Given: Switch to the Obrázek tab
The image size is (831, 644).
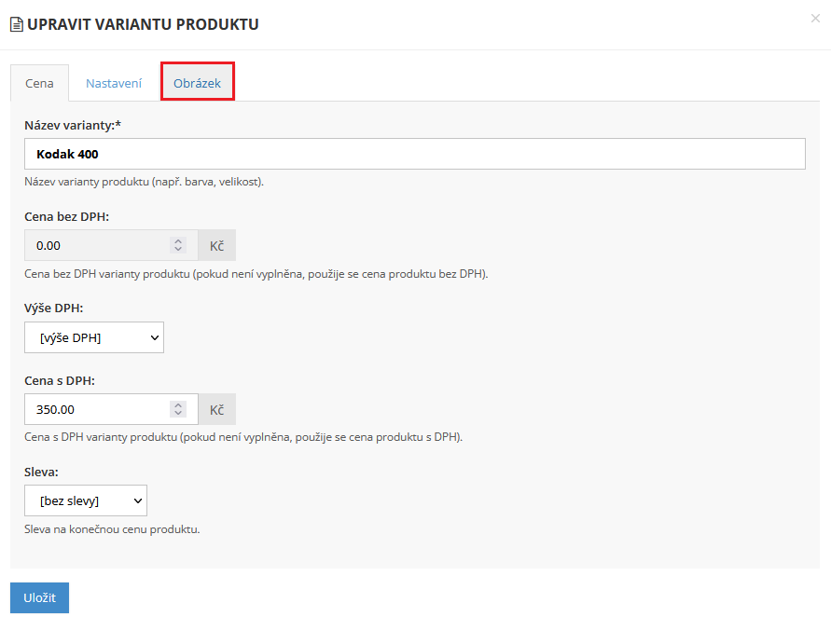Looking at the screenshot, I should click(x=197, y=83).
